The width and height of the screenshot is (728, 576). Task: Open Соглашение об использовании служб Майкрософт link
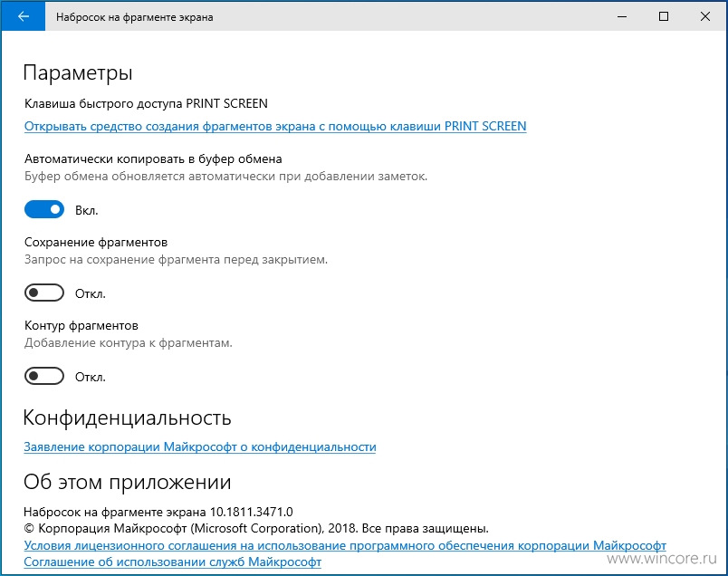[x=172, y=562]
